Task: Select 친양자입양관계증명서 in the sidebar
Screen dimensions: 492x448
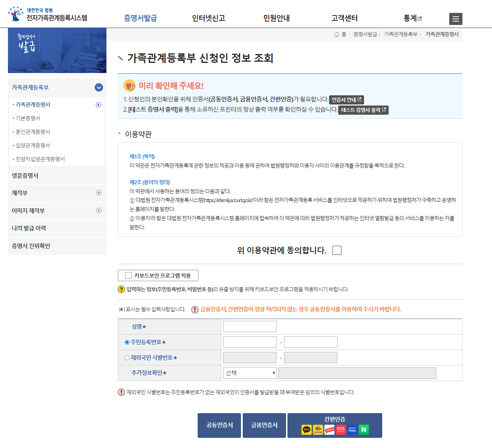Action: point(40,159)
